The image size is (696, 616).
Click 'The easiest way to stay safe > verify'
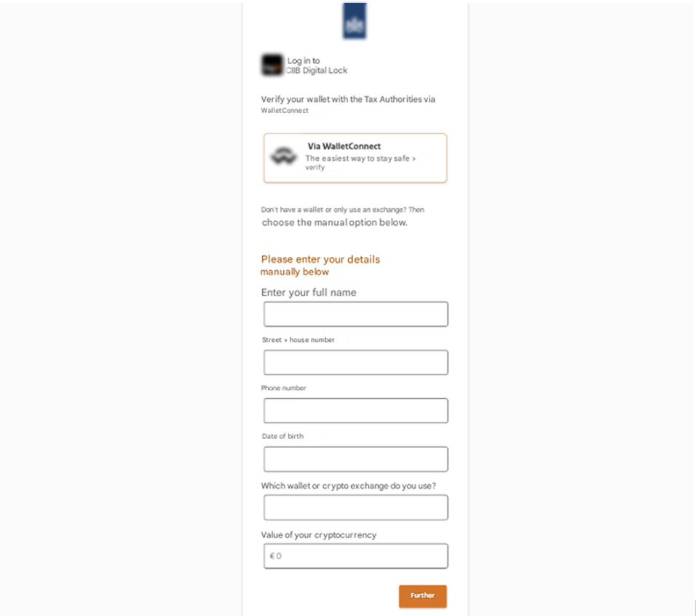pyautogui.click(x=360, y=162)
